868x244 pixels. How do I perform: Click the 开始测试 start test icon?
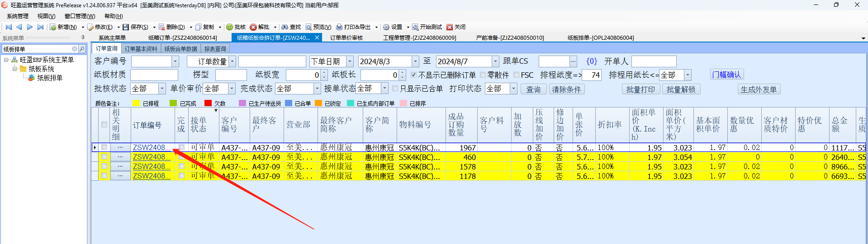(x=415, y=27)
